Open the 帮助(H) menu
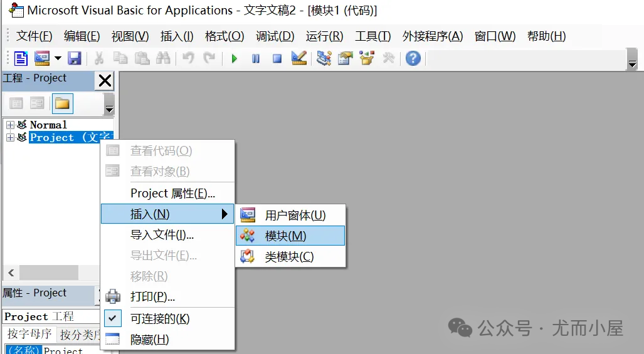The height and width of the screenshot is (354, 644). (x=546, y=36)
